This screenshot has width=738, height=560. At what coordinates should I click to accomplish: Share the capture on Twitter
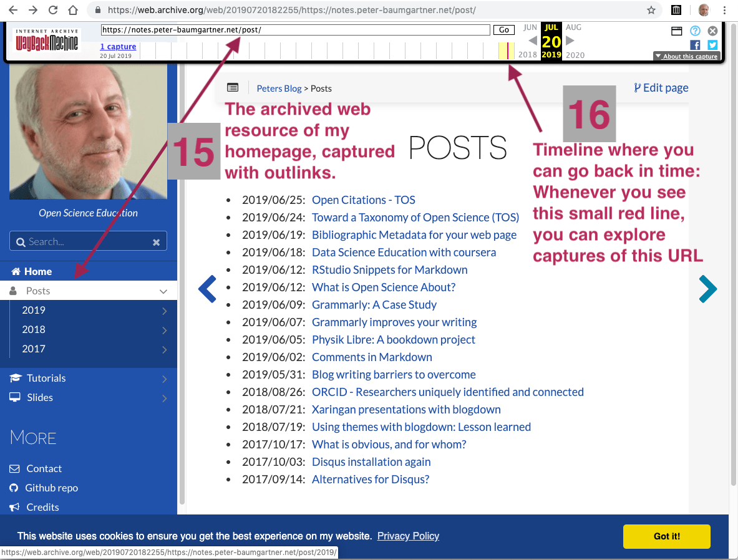click(712, 45)
